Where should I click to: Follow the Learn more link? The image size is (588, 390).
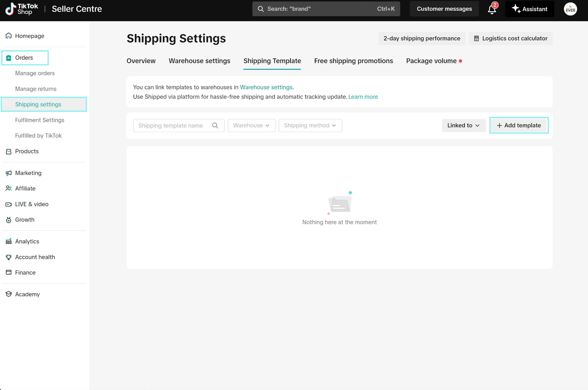[363, 97]
